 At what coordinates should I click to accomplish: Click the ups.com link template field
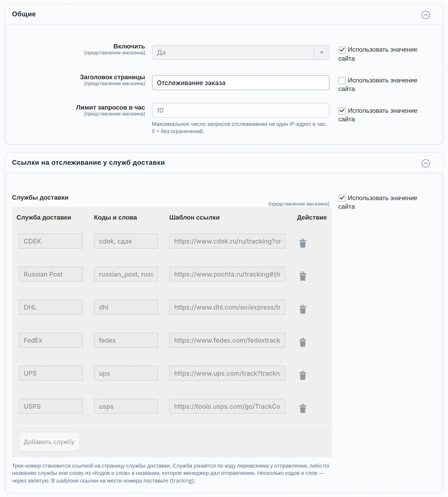(227, 373)
